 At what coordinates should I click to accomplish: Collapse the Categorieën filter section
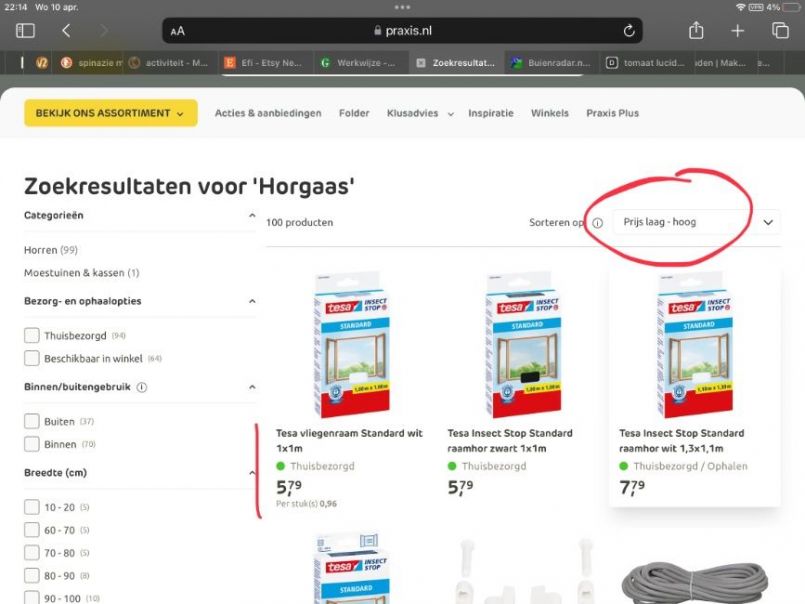point(252,215)
